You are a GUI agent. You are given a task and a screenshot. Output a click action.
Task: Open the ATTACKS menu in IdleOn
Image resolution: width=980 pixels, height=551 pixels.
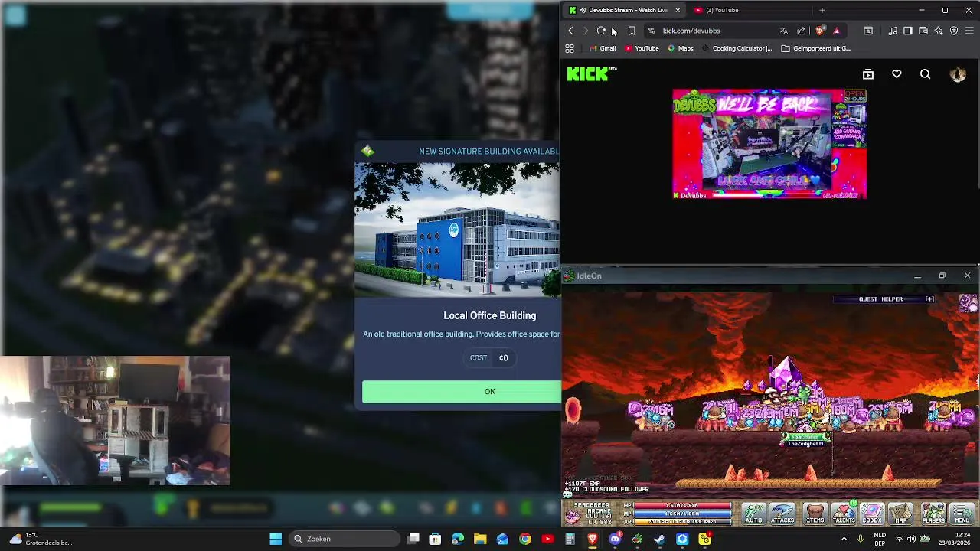782,513
